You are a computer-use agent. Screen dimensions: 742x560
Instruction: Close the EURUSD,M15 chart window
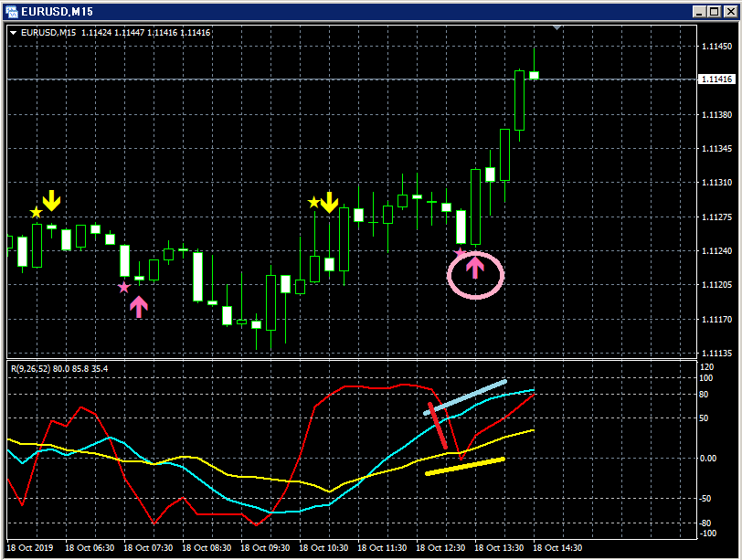click(x=730, y=12)
